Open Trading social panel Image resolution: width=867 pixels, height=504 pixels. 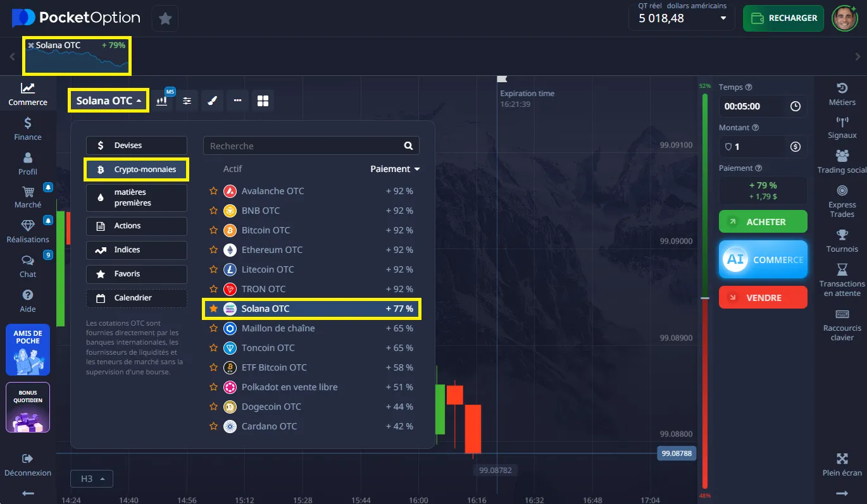coord(842,162)
